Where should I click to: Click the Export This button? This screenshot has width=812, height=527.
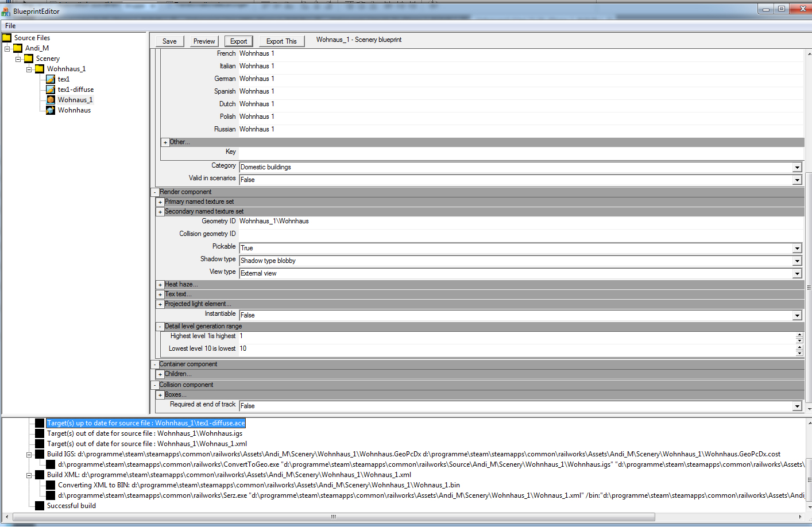click(x=281, y=41)
